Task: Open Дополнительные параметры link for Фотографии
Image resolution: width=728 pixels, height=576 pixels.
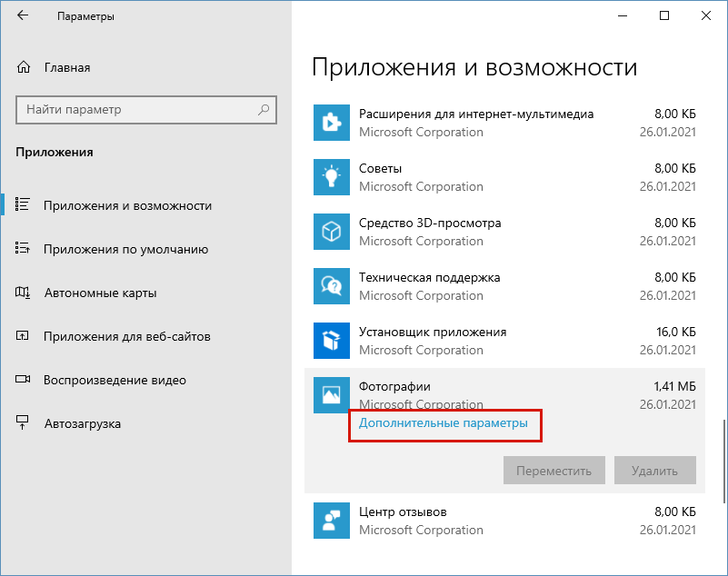Action: point(443,422)
